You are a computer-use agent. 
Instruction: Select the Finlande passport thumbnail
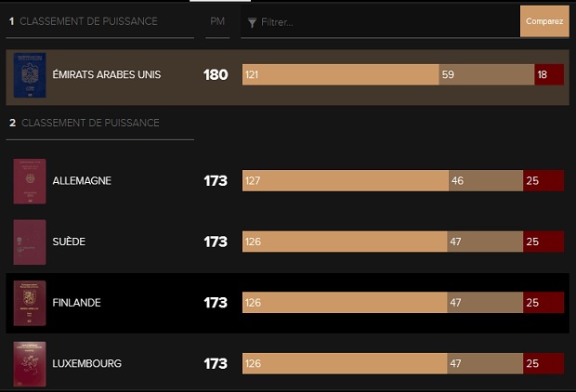click(x=30, y=303)
